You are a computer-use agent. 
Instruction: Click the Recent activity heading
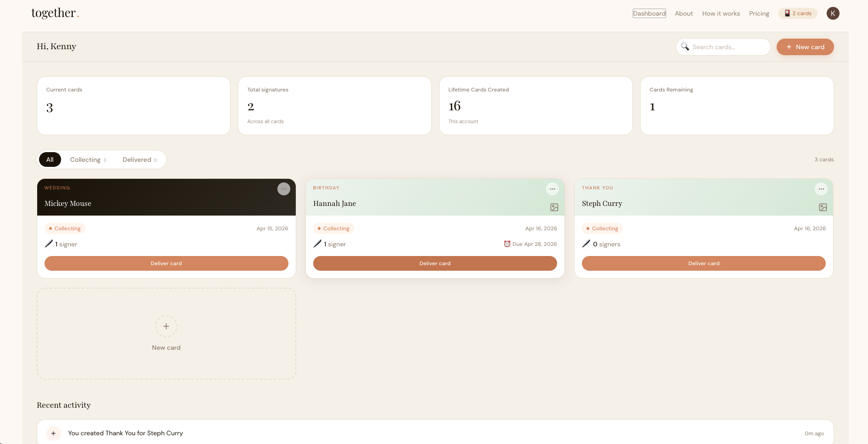(x=64, y=405)
